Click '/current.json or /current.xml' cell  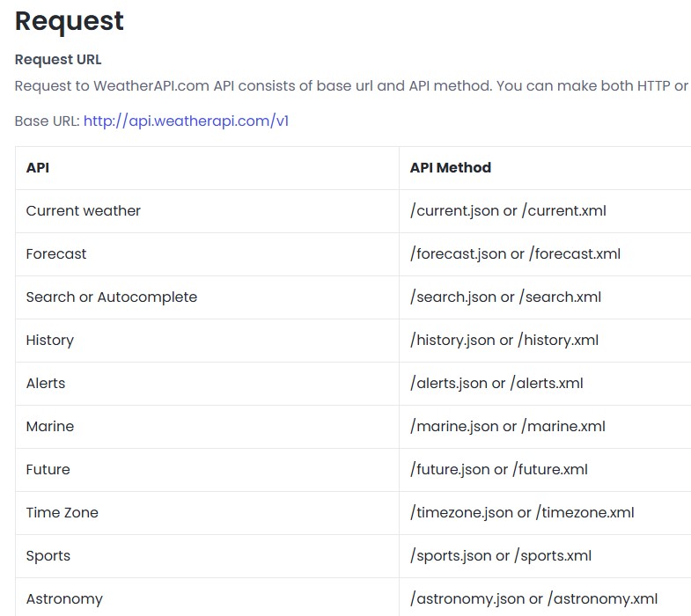(x=545, y=211)
